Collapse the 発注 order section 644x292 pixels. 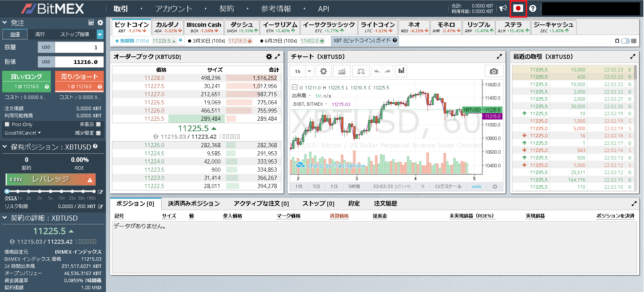point(5,22)
